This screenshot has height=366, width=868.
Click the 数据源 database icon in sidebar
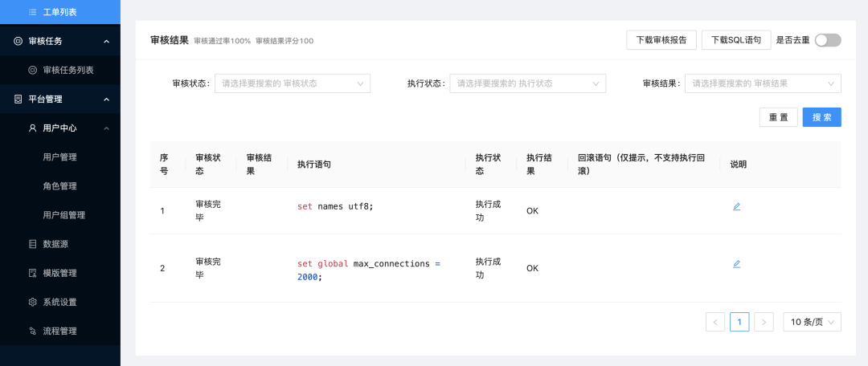[33, 244]
